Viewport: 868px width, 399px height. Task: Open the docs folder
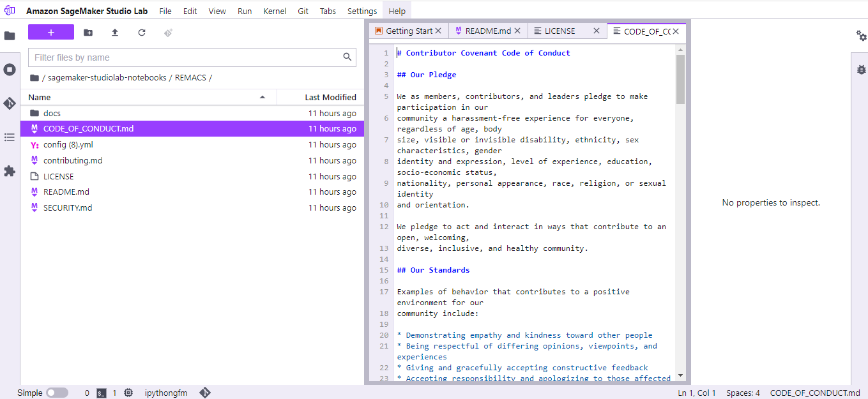192,113
